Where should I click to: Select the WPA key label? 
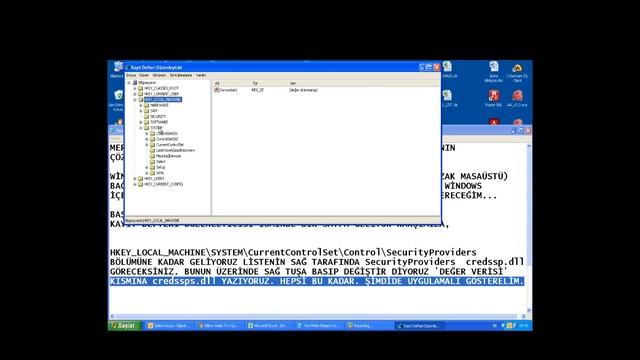160,173
